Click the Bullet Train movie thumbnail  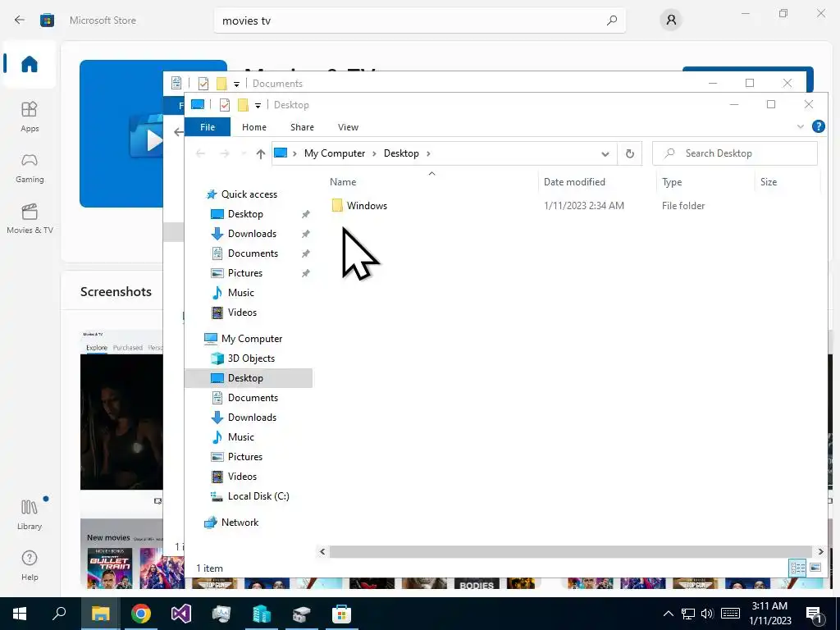pyautogui.click(x=110, y=568)
